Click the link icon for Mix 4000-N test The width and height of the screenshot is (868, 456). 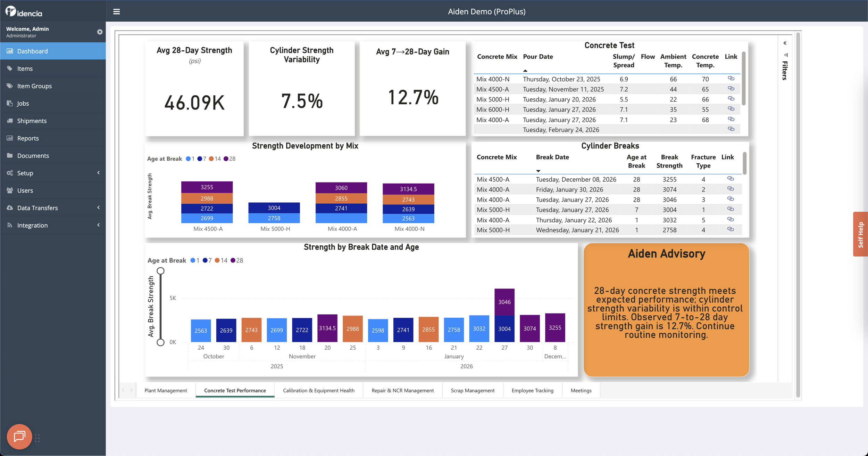(731, 79)
